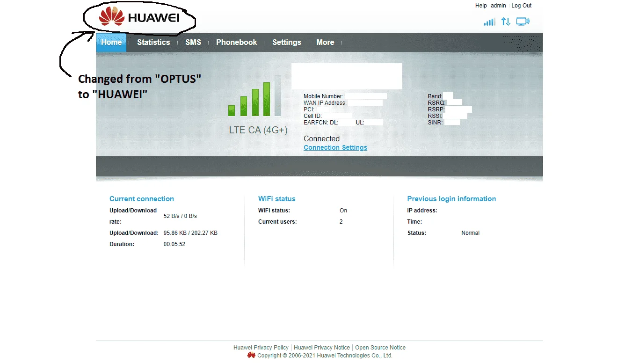Click the RSRQ label
Viewport: 639px width, 364px height.
point(437,103)
